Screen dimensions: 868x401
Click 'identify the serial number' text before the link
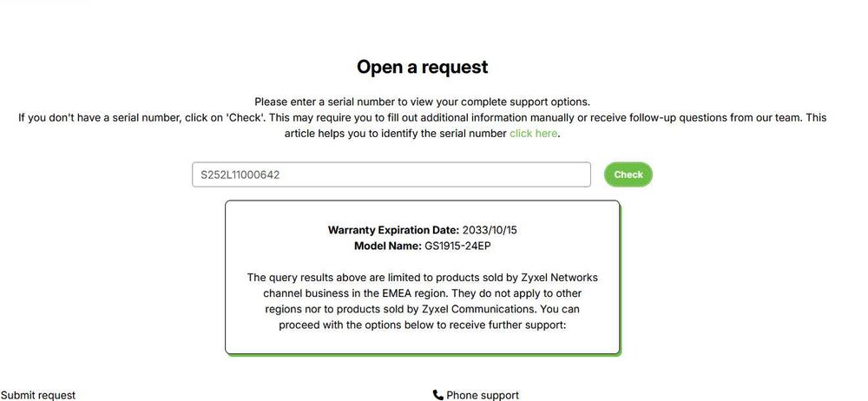(441, 134)
